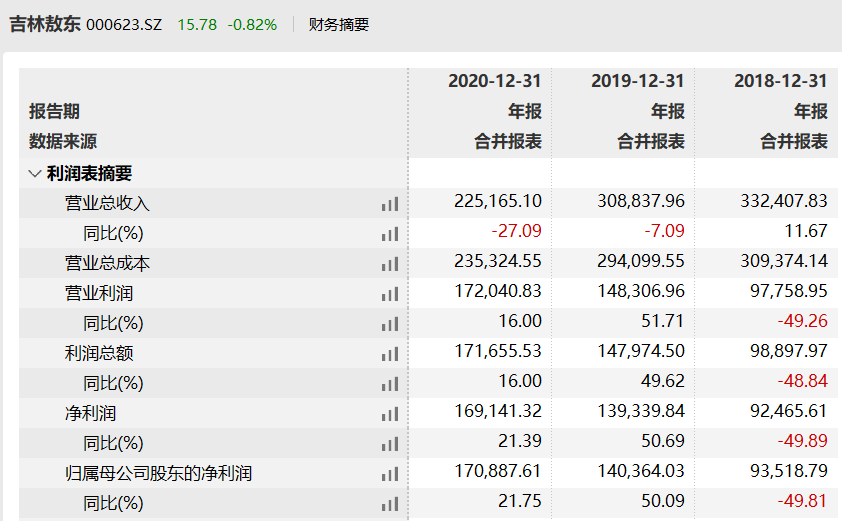
Task: Select the 净利润 row label
Action: click(x=90, y=414)
